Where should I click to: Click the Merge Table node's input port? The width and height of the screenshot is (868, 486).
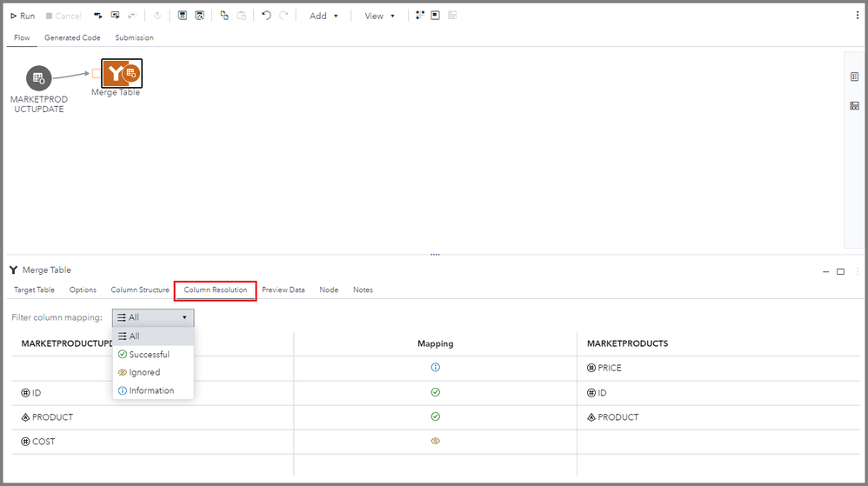click(x=97, y=73)
